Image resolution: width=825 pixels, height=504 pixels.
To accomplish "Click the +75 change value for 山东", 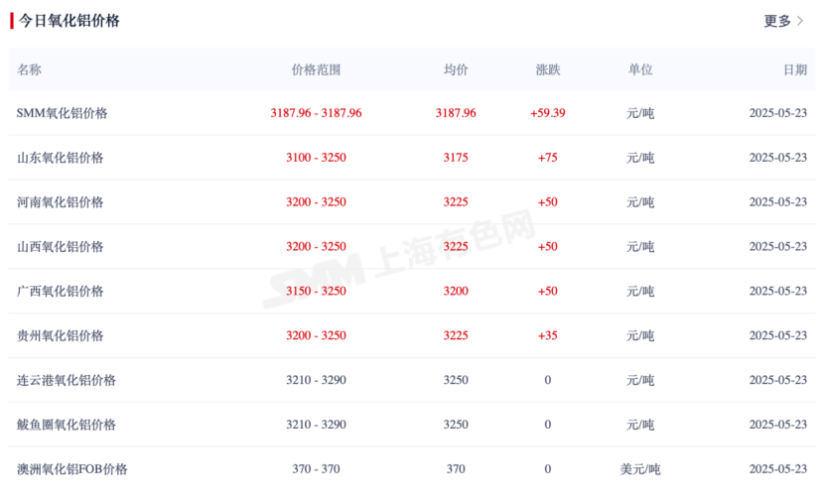I will coord(548,158).
